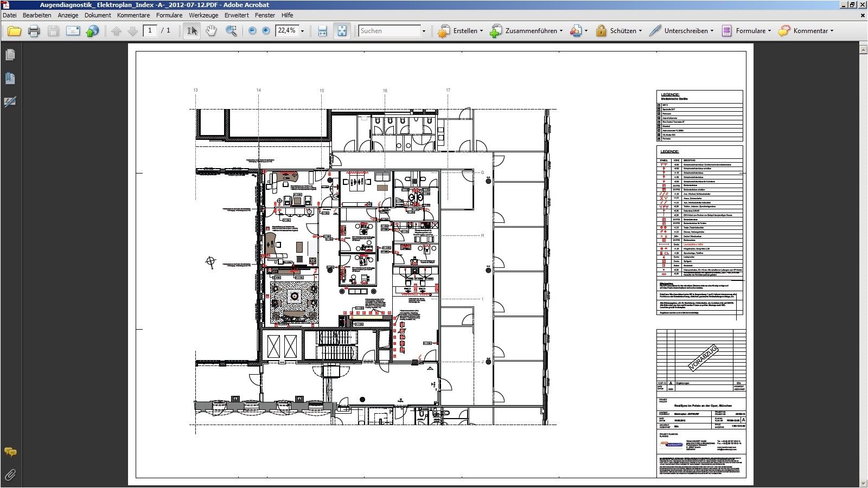Image resolution: width=868 pixels, height=488 pixels.
Task: Send the document via the email icon
Action: click(72, 31)
